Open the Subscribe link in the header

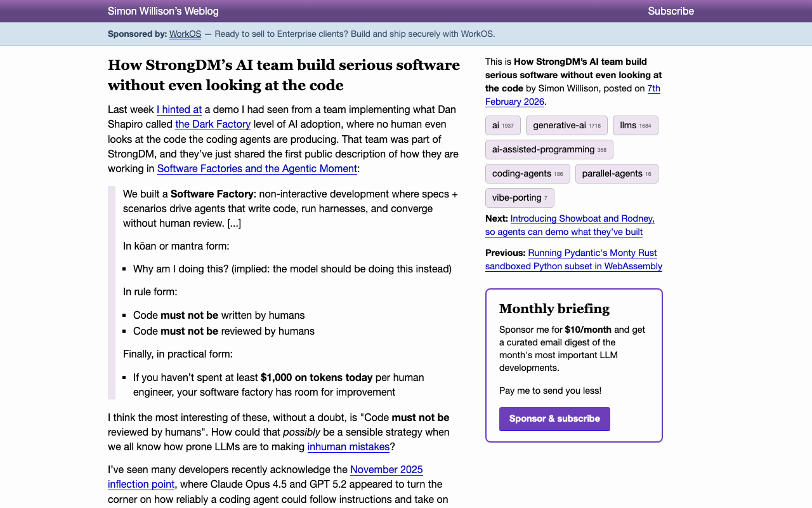(671, 11)
